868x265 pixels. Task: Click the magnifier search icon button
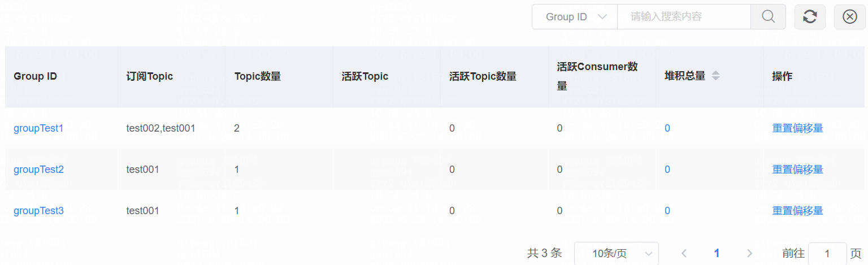click(768, 17)
